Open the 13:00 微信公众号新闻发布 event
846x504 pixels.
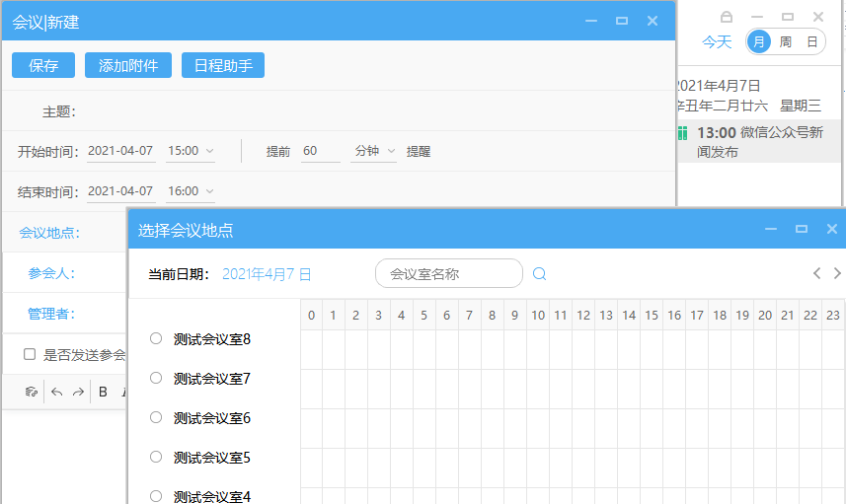[756, 142]
